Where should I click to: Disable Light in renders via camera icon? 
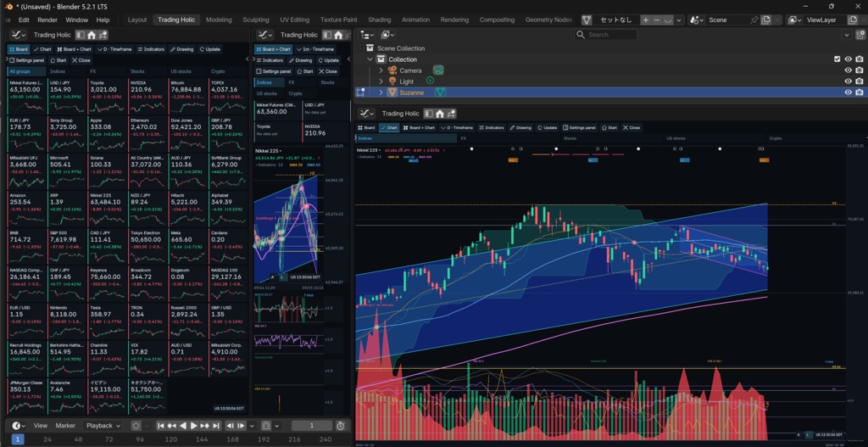point(860,81)
